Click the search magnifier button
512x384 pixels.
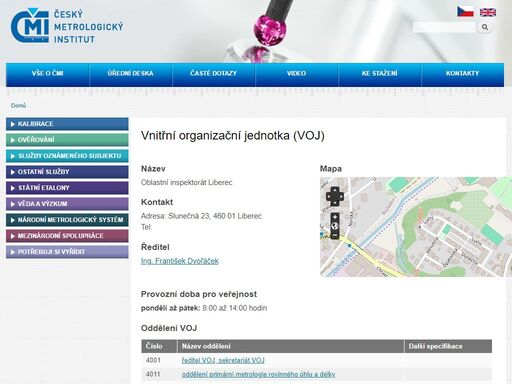pos(485,27)
